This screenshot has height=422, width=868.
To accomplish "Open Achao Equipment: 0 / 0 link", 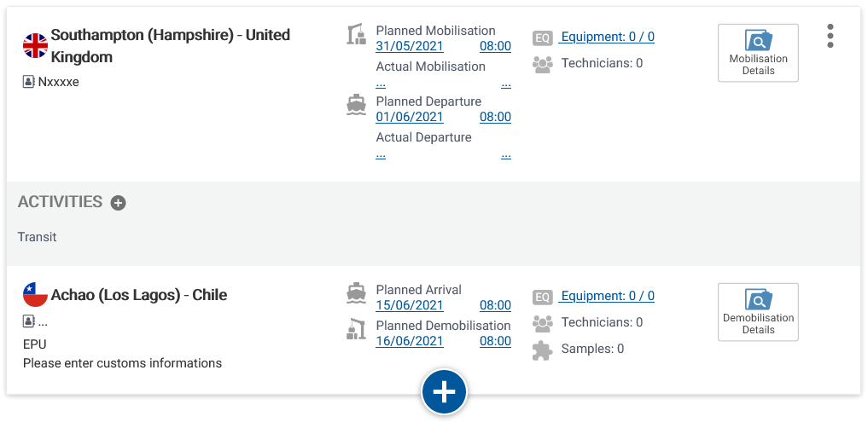I will (x=607, y=296).
